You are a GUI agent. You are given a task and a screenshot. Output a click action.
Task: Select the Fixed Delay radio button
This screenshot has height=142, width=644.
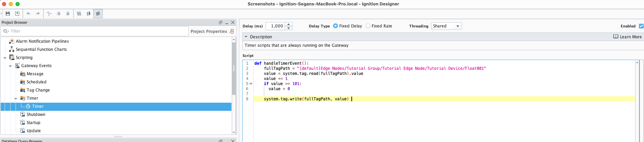(336, 26)
